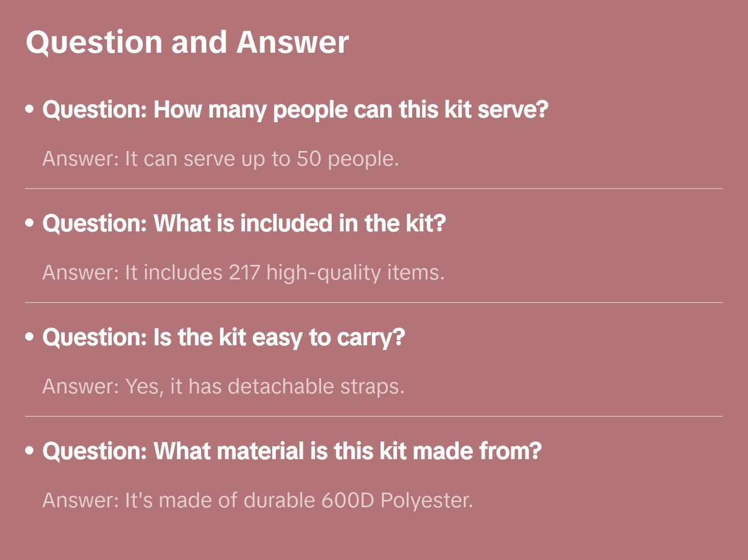Select the question about how many people served
The width and height of the screenshot is (748, 560).
(x=295, y=110)
